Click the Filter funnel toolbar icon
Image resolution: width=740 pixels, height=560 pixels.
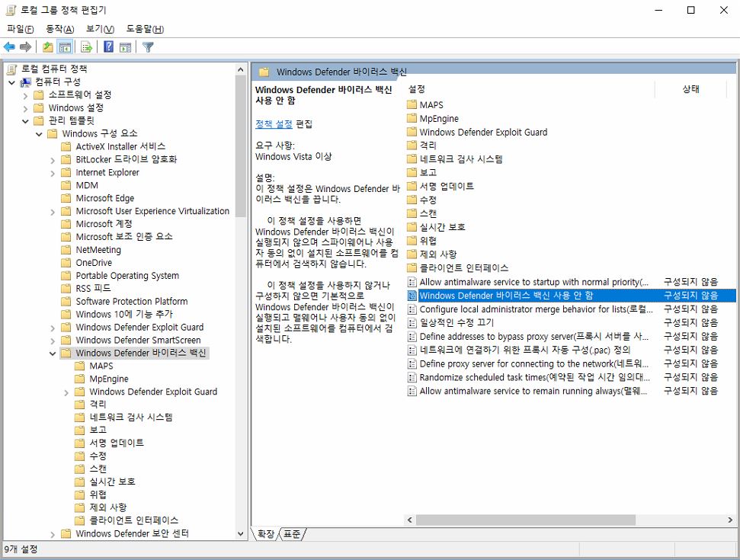coord(148,46)
